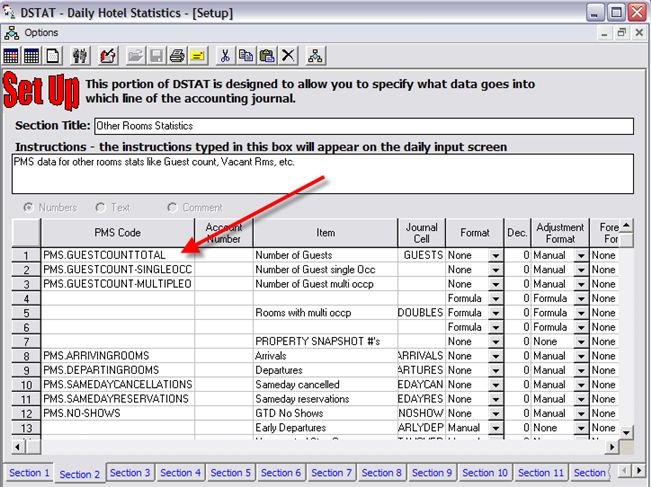Open Adjustment Format dropdown for Arrivals row
The image size is (651, 487).
(581, 356)
